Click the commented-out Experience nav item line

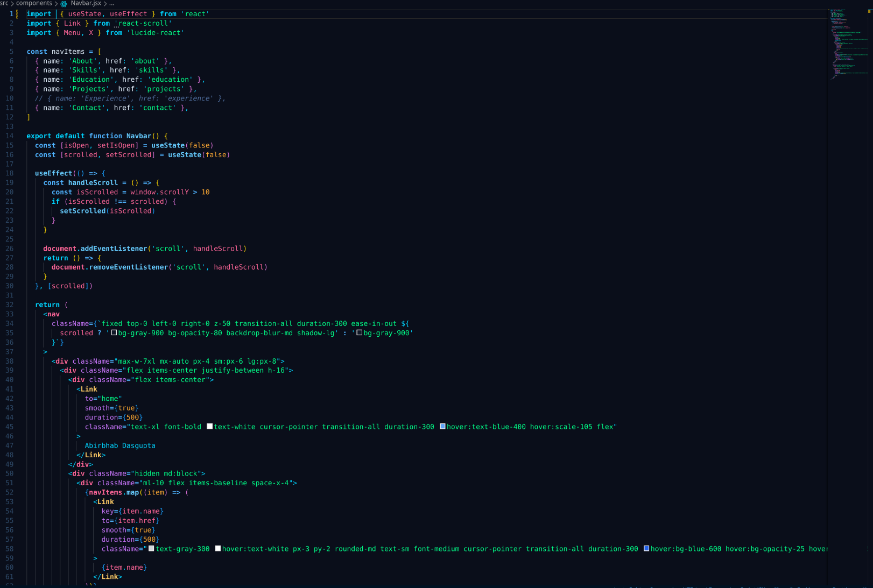[130, 98]
